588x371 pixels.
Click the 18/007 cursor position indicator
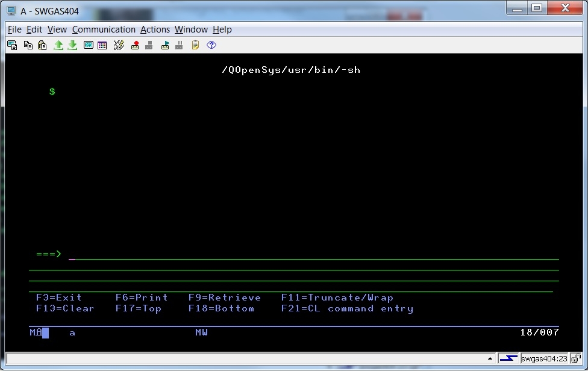(539, 332)
